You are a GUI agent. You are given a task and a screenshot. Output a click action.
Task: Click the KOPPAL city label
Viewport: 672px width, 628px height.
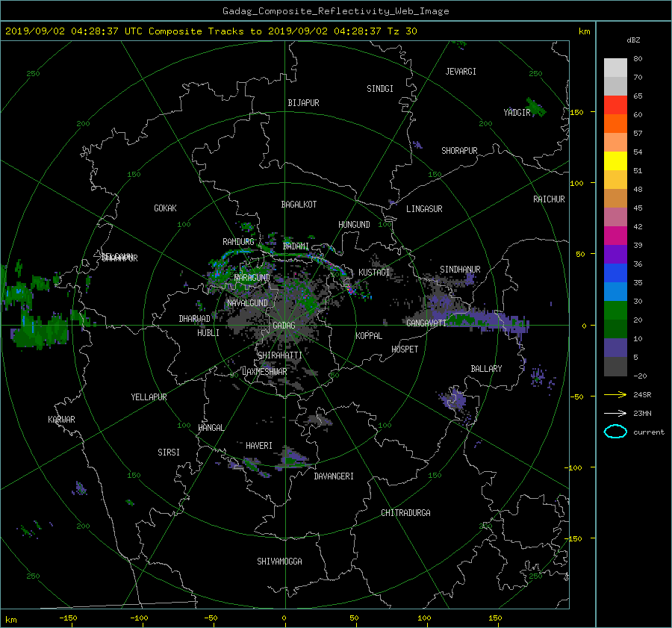coord(369,335)
